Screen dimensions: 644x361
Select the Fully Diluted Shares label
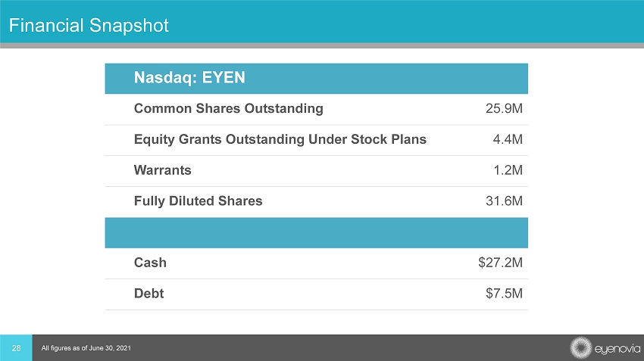pos(198,201)
